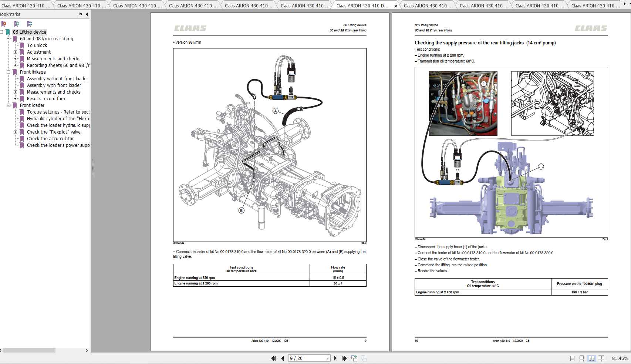
Task: Expand the Adjustment bookmark
Action: 16,52
